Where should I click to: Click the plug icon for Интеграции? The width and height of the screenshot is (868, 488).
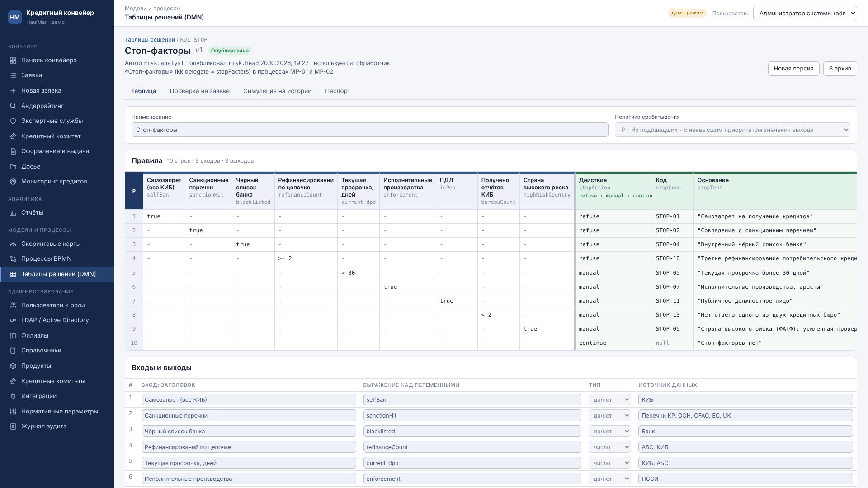tap(13, 396)
